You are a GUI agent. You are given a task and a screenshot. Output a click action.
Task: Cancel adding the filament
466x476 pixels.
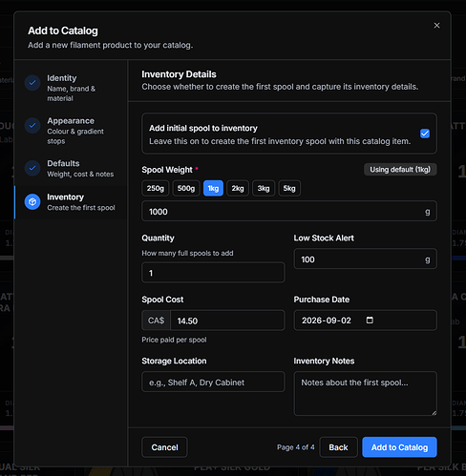164,447
